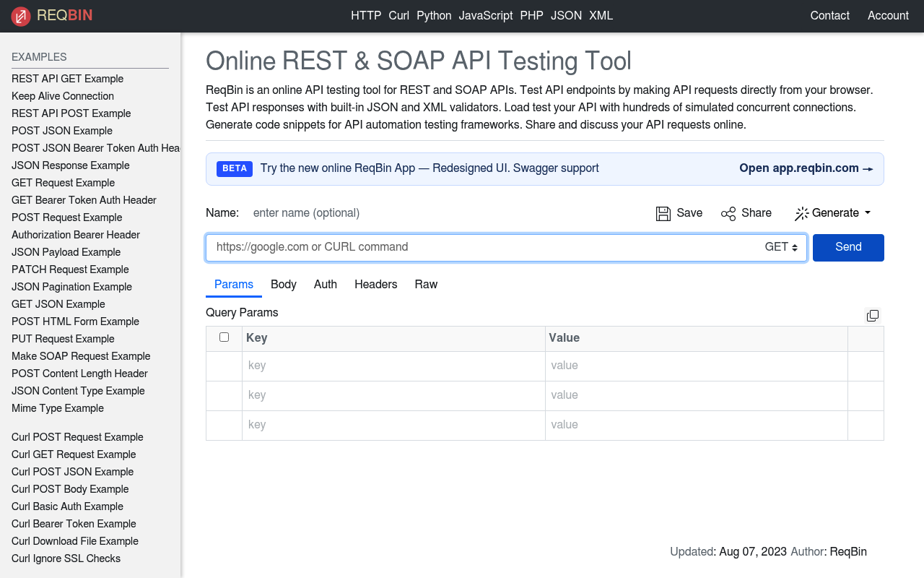
Task: Click the Send button
Action: (848, 248)
